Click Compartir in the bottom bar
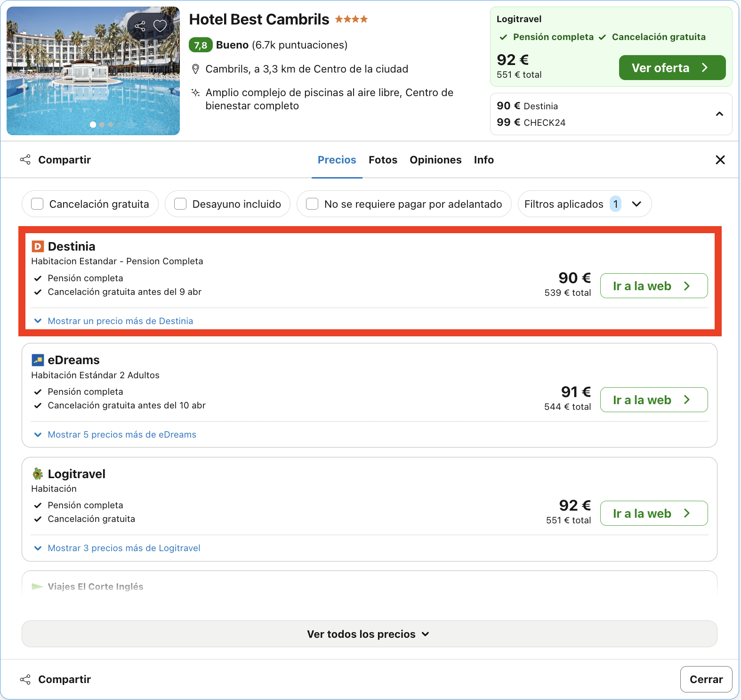Viewport: 741px width, 700px height. (x=56, y=679)
